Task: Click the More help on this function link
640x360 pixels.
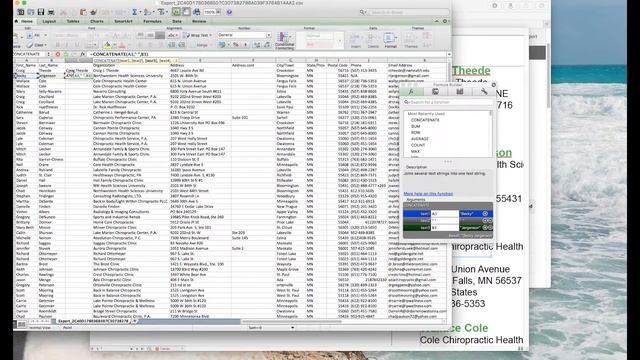Action: click(x=428, y=194)
